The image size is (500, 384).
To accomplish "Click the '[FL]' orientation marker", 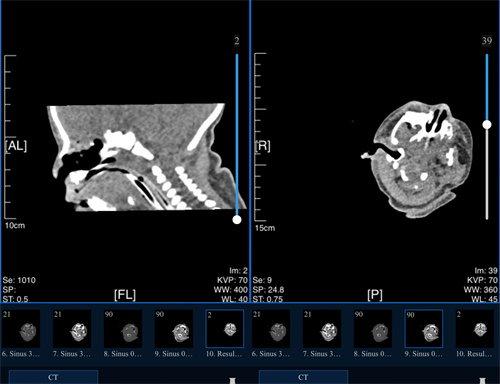I will (125, 295).
